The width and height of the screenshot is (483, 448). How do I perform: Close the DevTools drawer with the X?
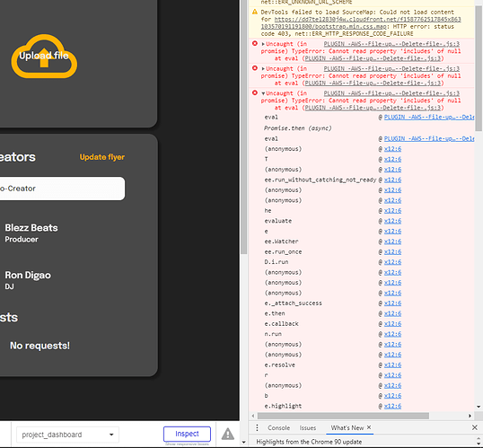tap(475, 427)
